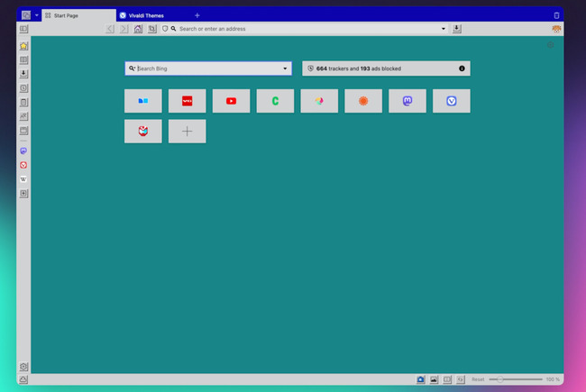Open browser settings gear in sidebar

point(23,366)
